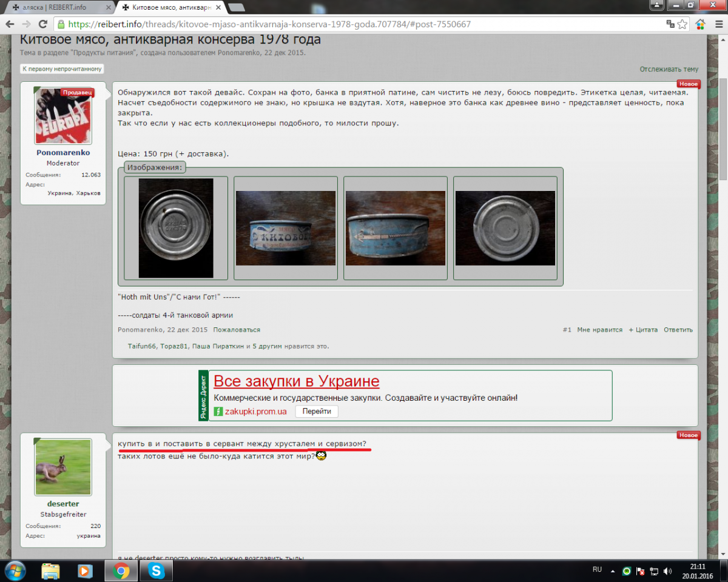Click the Chrome taskbar icon
Viewport: 728px width, 582px height.
(x=121, y=570)
